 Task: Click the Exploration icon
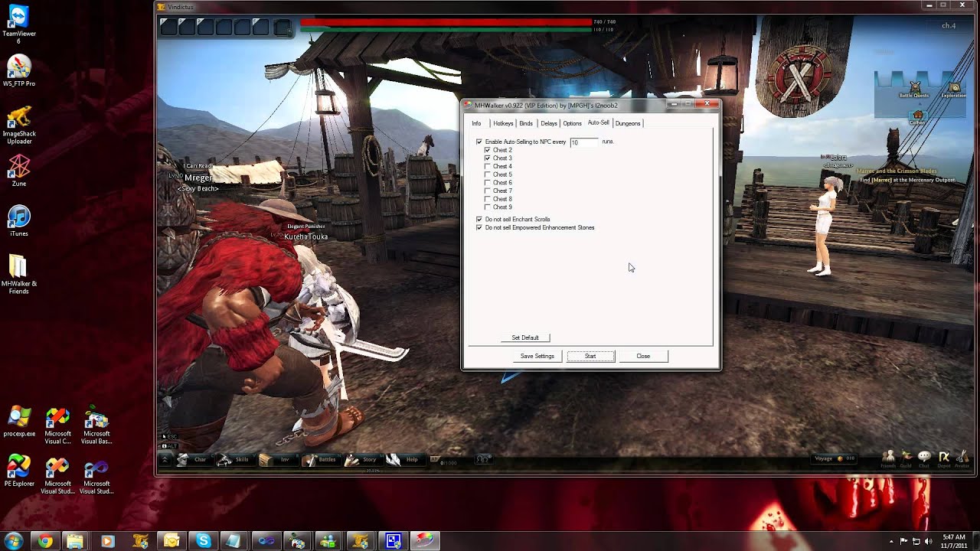point(953,89)
